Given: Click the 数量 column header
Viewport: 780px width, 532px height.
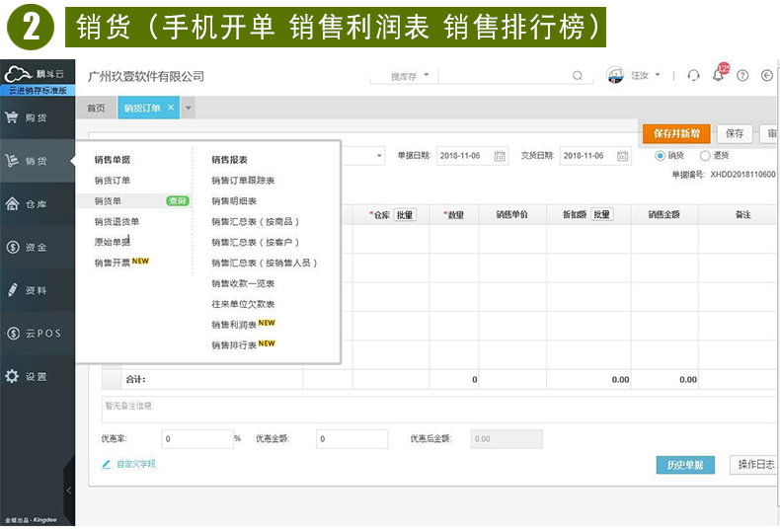Looking at the screenshot, I should tap(454, 215).
